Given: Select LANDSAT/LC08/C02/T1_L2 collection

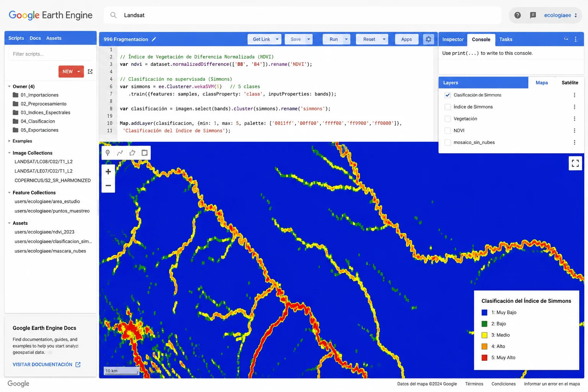Looking at the screenshot, I should [x=44, y=162].
